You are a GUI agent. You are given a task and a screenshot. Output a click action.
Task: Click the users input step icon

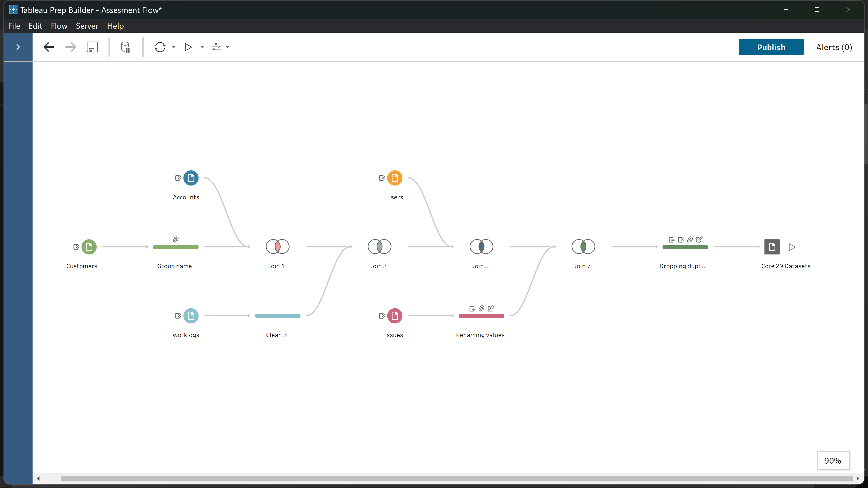(395, 178)
